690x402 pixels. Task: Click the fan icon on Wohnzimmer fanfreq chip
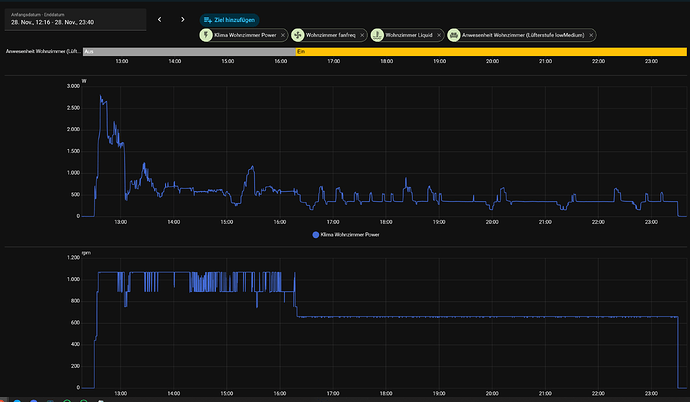298,35
